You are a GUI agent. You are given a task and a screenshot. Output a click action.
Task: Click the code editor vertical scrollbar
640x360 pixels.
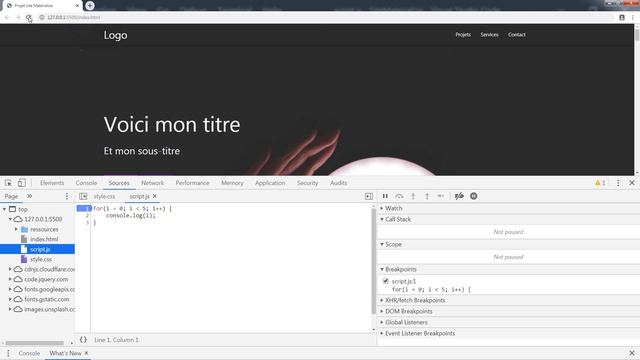[373, 261]
